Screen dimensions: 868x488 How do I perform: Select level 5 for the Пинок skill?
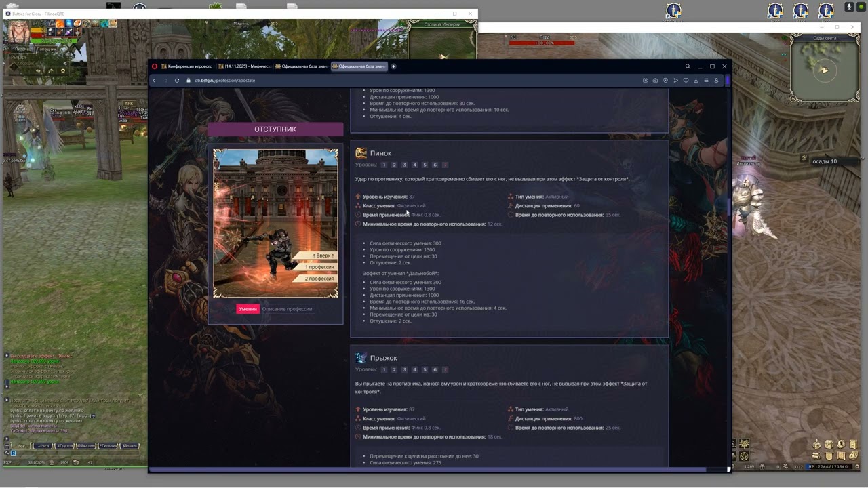coord(425,165)
